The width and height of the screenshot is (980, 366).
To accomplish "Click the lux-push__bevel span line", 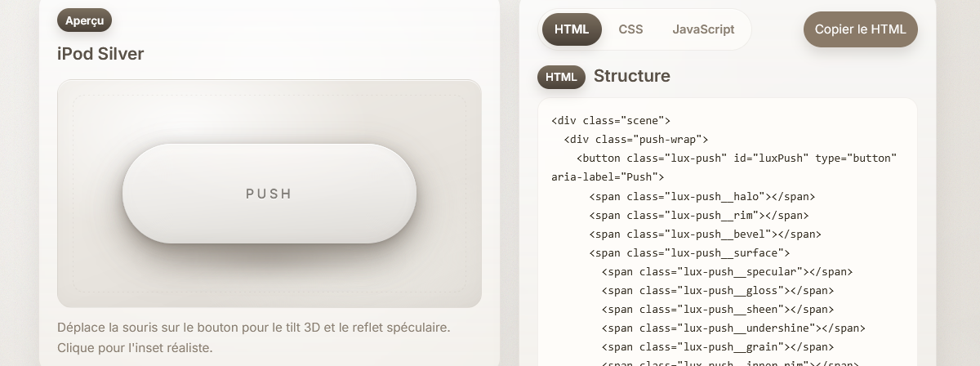I will (x=706, y=234).
